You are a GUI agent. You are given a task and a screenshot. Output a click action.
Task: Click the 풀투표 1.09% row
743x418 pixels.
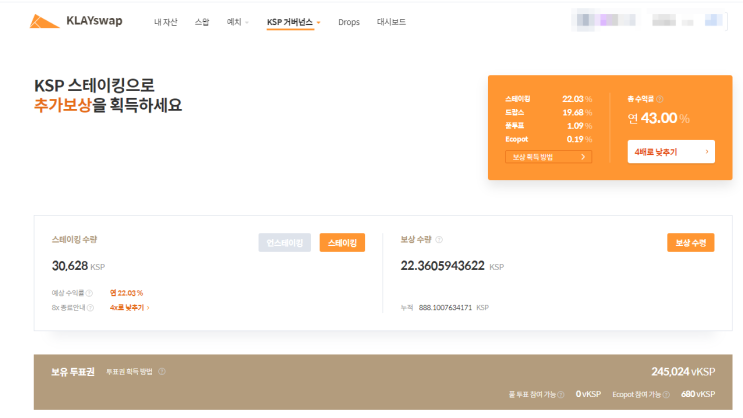(x=548, y=126)
